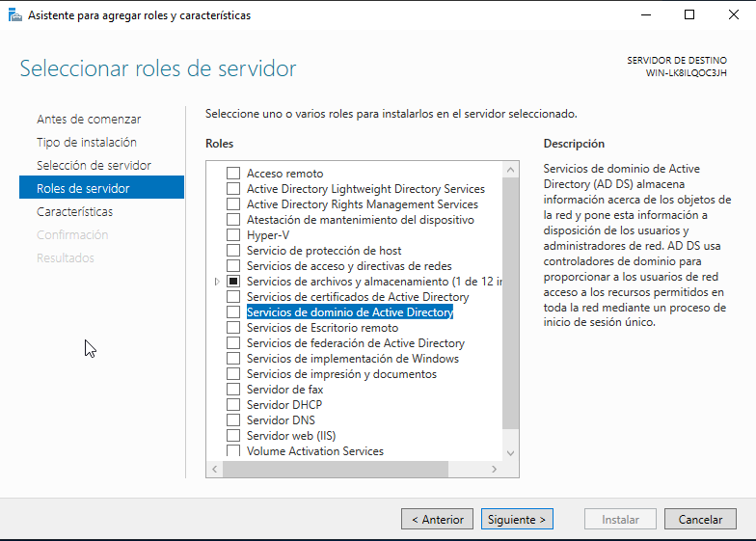Click the down arrow of roles scrollbar
Viewport: 756px width, 541px height.
tap(511, 453)
